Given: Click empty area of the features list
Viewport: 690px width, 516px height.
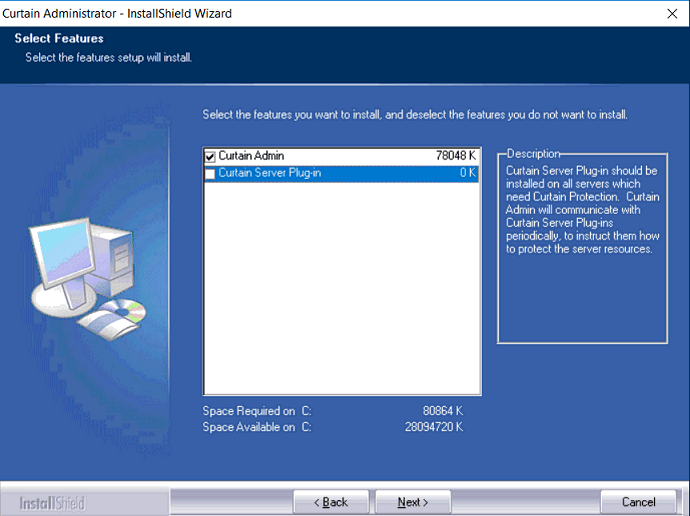Looking at the screenshot, I should point(342,290).
